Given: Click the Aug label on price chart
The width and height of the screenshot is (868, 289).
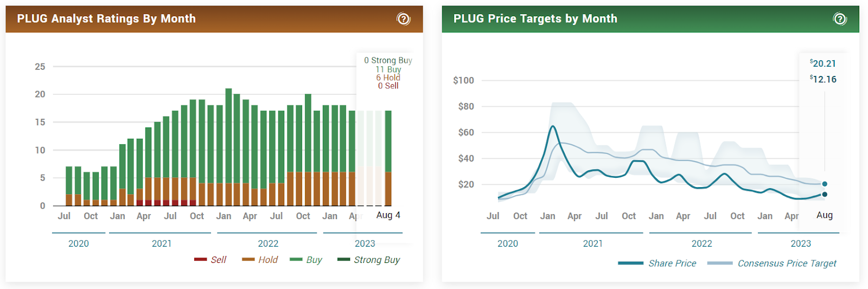Looking at the screenshot, I should (825, 215).
